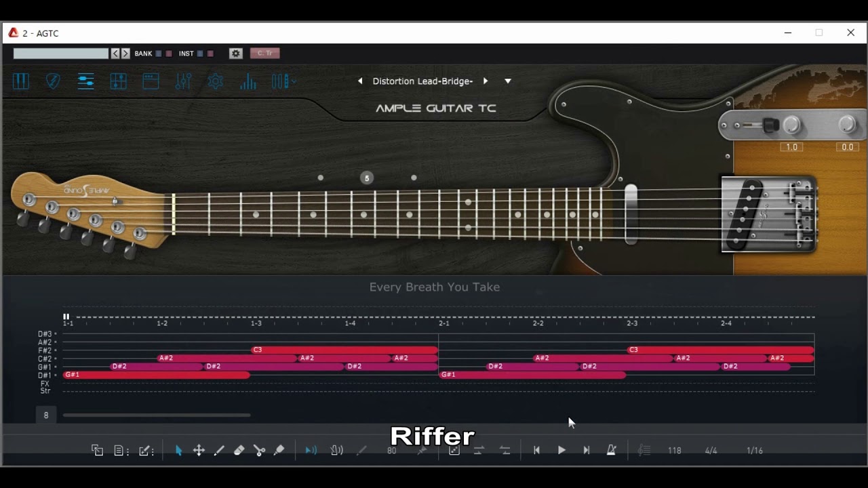This screenshot has height=488, width=868.
Task: Switch to the Riffer panel icon
Action: (x=85, y=81)
